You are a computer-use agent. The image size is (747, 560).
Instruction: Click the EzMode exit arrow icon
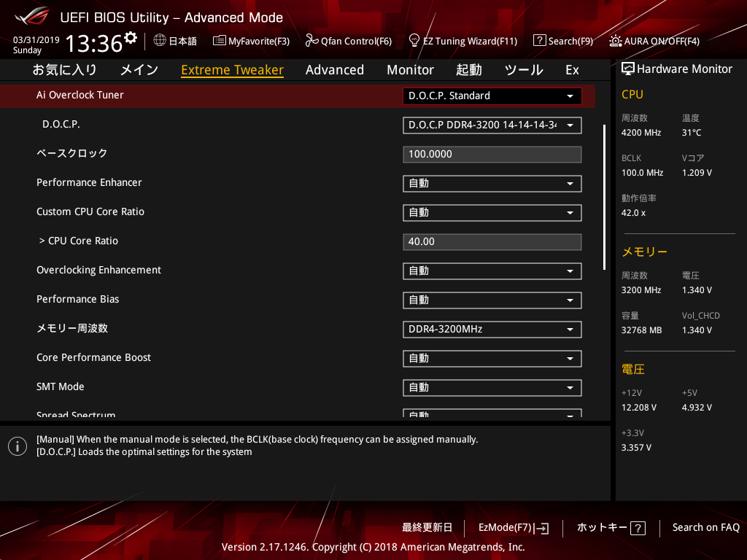[x=541, y=528]
